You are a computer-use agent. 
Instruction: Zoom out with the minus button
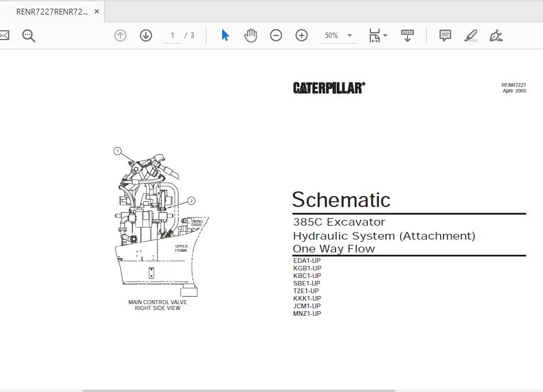276,35
